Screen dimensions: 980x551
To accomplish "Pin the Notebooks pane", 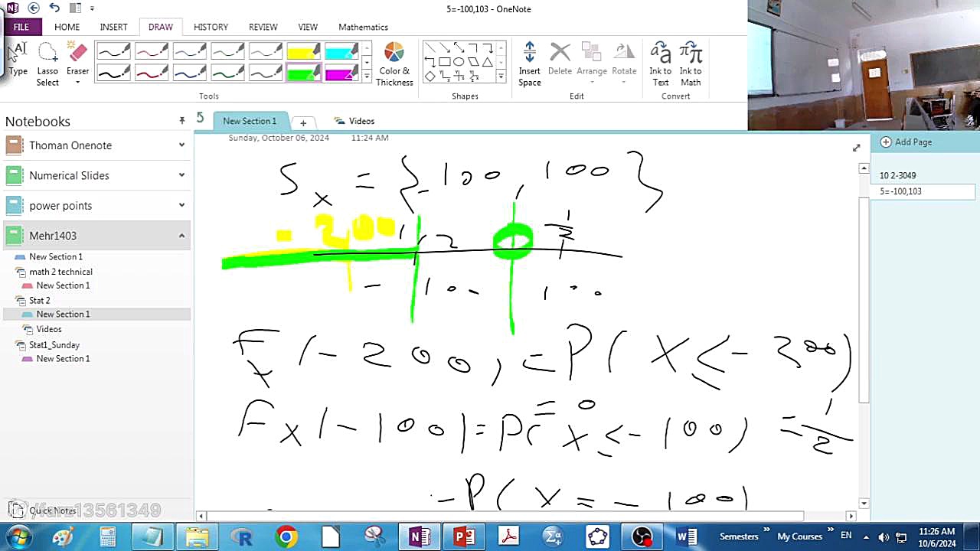I will pos(181,121).
